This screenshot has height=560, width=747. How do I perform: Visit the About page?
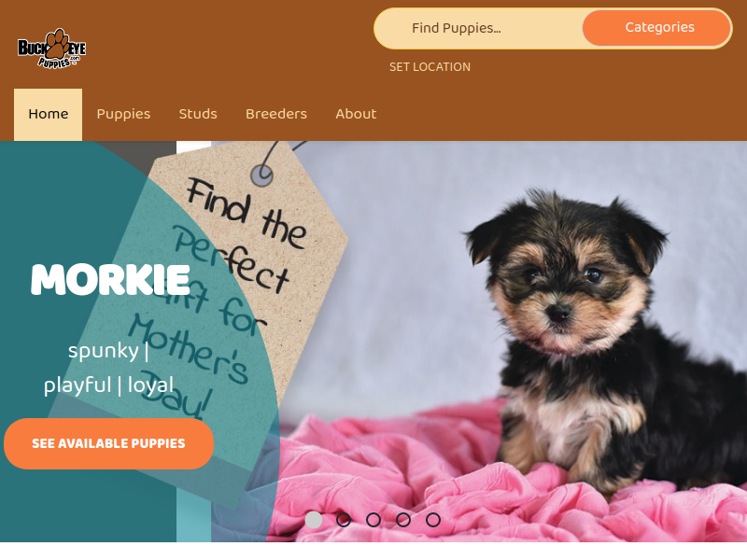click(356, 114)
